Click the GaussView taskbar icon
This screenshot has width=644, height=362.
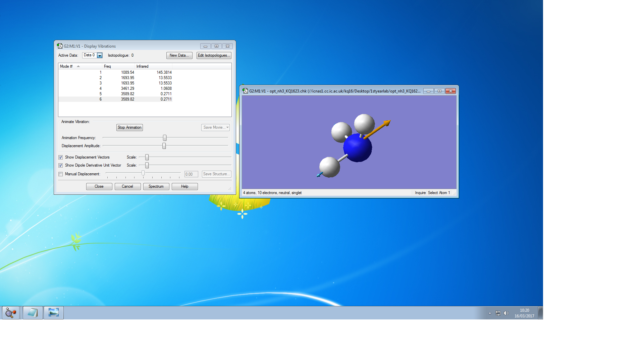[11, 313]
